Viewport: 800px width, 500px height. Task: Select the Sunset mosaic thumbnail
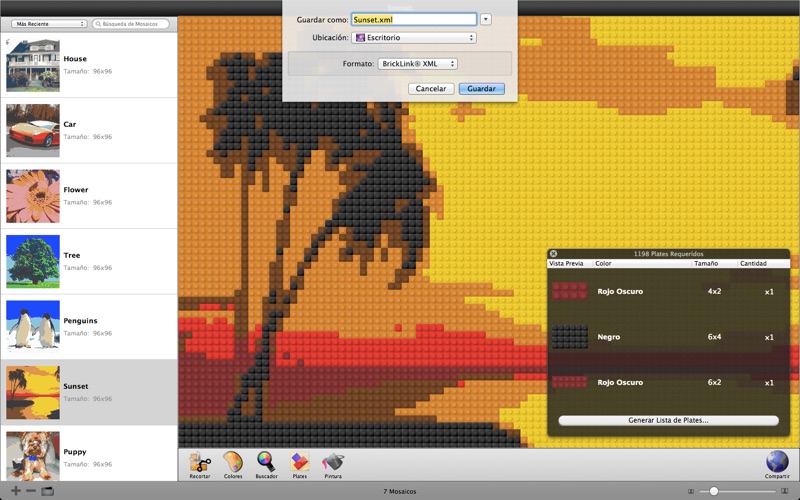point(33,392)
